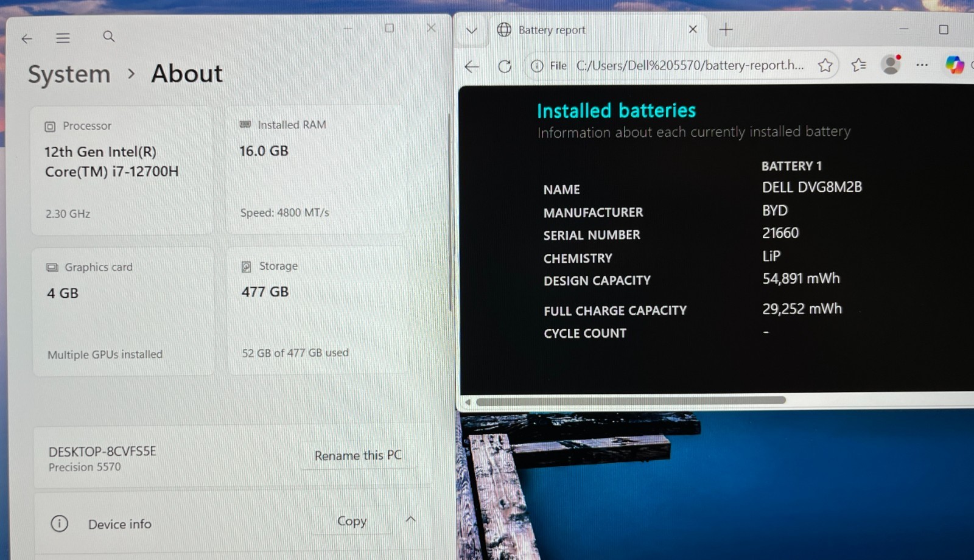Click the Processor card
The width and height of the screenshot is (974, 560).
[x=122, y=170]
